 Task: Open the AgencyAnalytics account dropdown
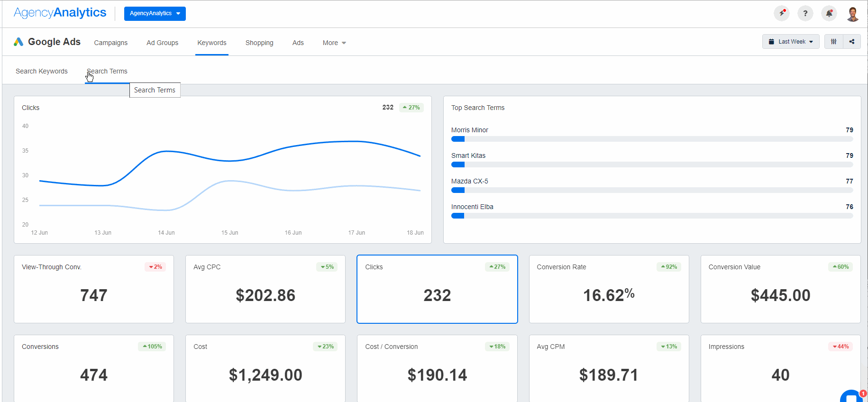coord(155,13)
